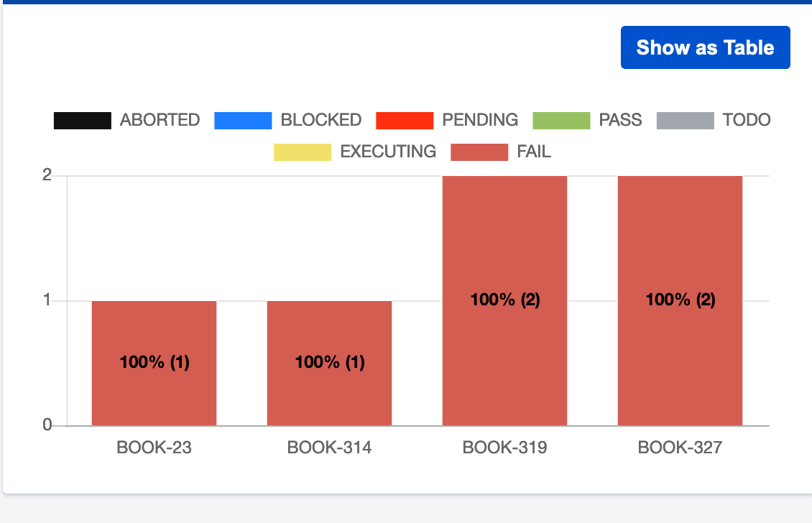Select the BOOK-23 bar
812x523 pixels.
[153, 361]
